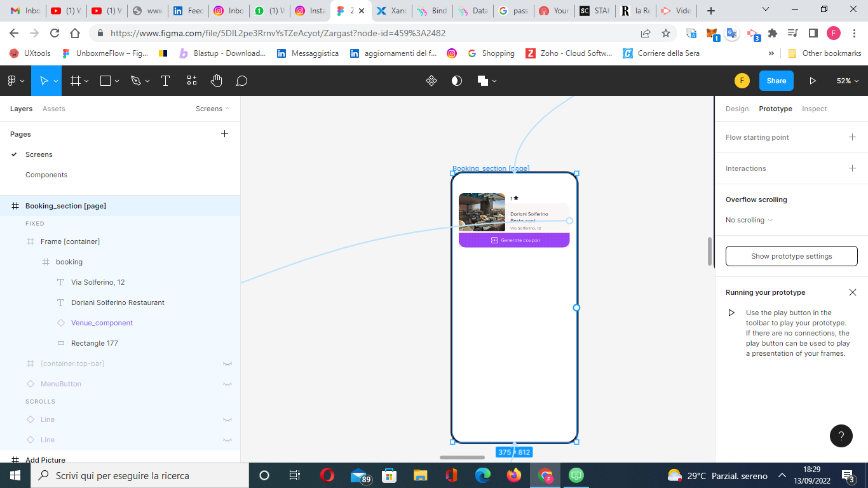
Task: Open Figma main menu icon
Action: coord(12,81)
